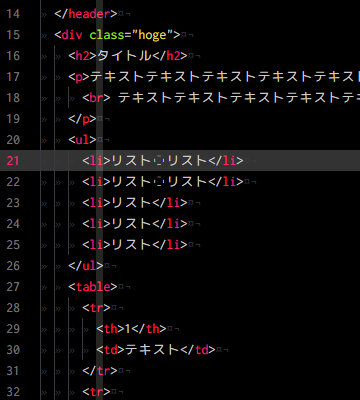Click line number 31 in the gutter
The height and width of the screenshot is (400, 360).
pos(13,371)
